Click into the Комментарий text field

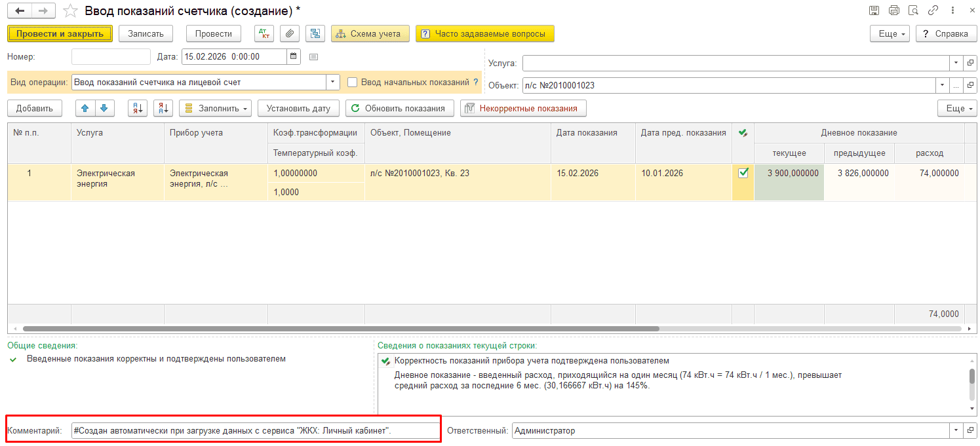[x=256, y=430]
